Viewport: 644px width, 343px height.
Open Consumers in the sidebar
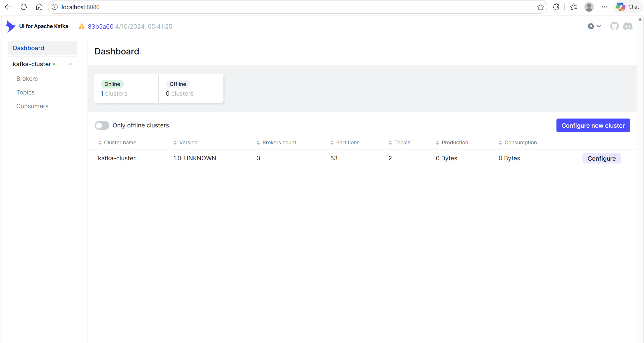pos(32,106)
